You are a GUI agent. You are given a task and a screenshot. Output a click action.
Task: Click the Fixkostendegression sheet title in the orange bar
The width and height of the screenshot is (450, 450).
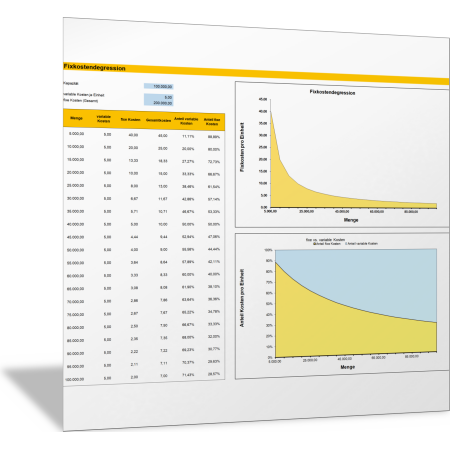coord(94,68)
